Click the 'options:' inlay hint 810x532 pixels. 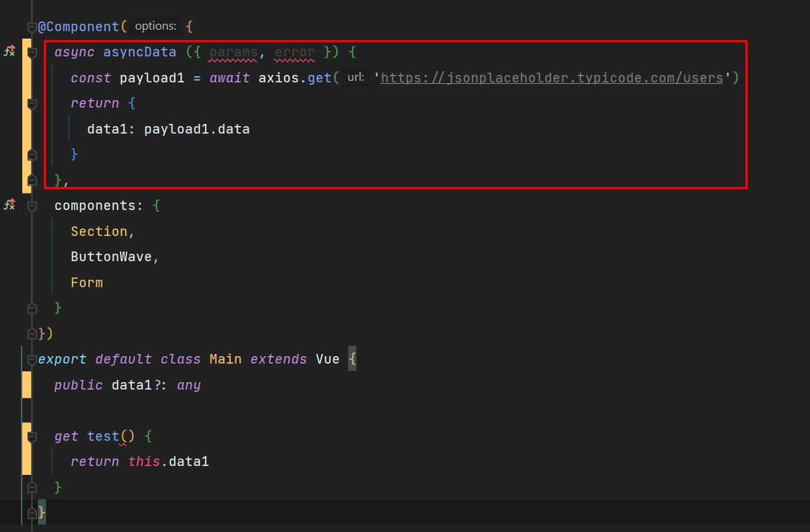coord(155,26)
